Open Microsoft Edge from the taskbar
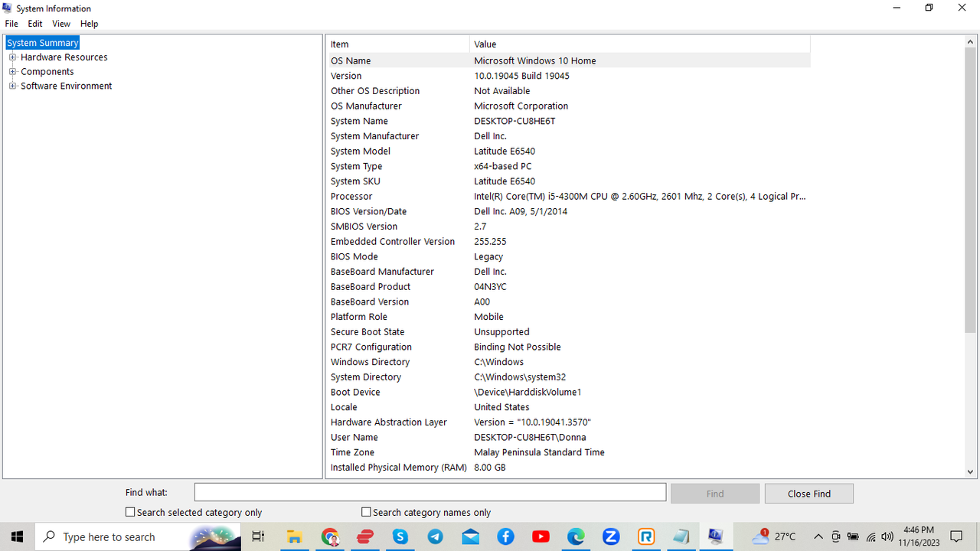 point(576,536)
